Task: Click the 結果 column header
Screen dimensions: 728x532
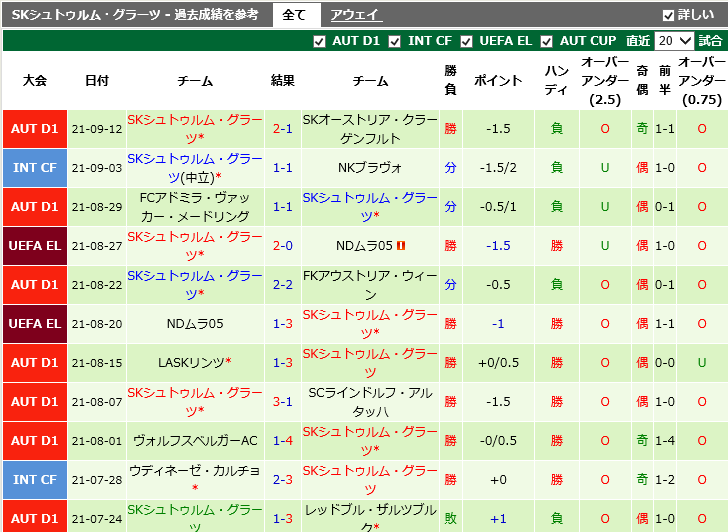Action: [x=282, y=81]
